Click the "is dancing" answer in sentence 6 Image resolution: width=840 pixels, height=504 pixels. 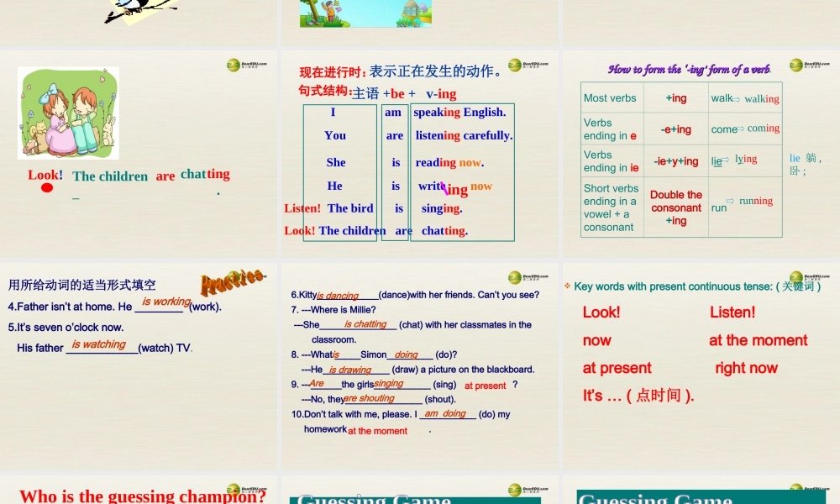click(x=338, y=296)
